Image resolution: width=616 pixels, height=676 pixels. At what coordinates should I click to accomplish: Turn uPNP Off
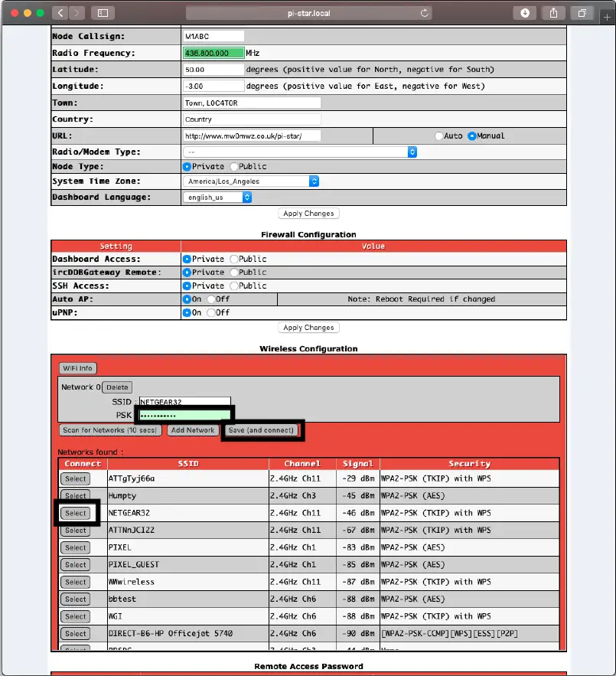211,312
